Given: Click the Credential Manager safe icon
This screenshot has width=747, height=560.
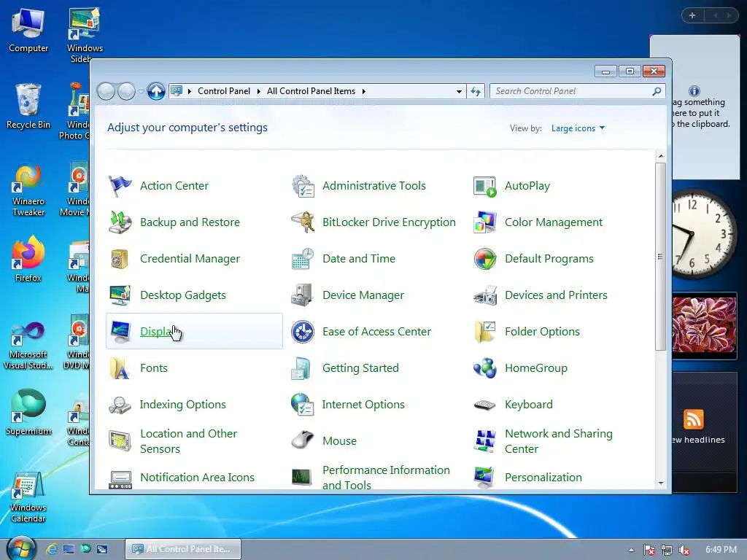Looking at the screenshot, I should pyautogui.click(x=120, y=259).
